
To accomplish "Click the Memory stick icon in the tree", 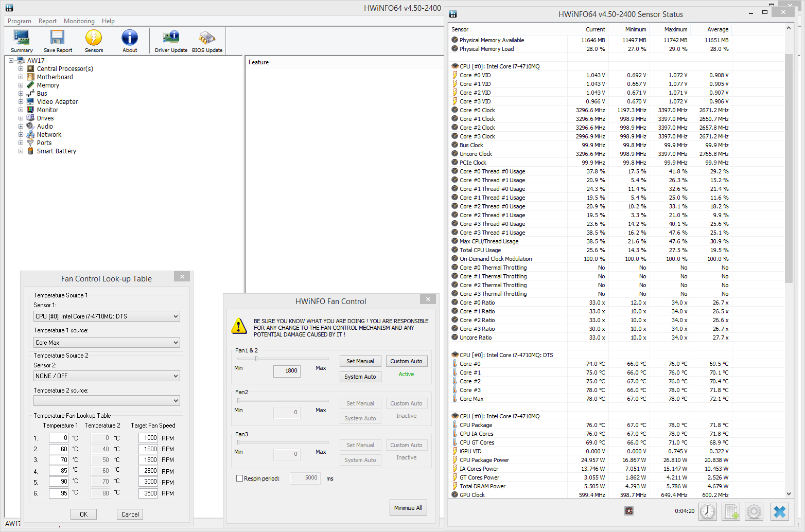I will point(30,85).
